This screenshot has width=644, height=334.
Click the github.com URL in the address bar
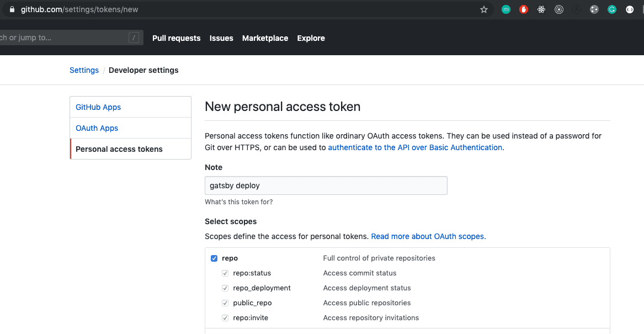[79, 9]
